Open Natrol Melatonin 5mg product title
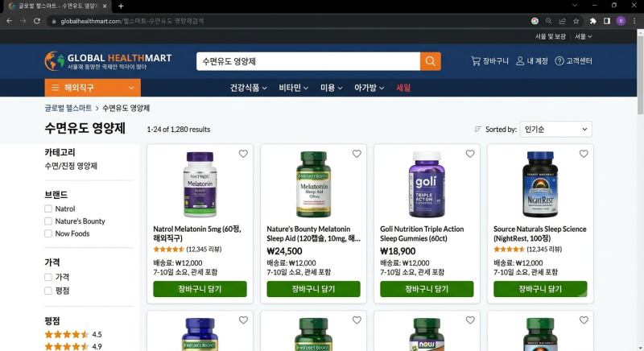The image size is (644, 351). click(197, 233)
